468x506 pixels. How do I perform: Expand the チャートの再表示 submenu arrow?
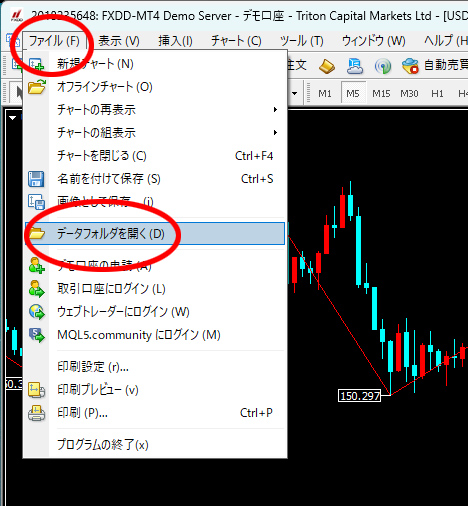[275, 109]
